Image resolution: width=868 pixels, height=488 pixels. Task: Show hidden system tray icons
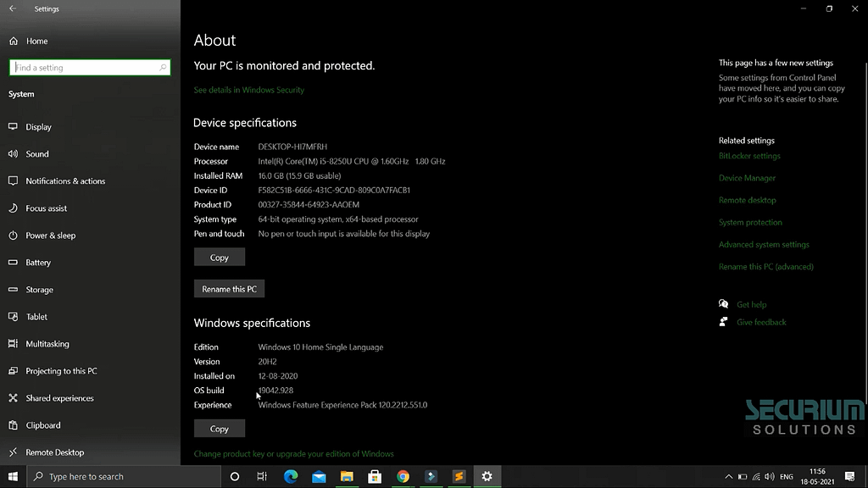pyautogui.click(x=728, y=476)
